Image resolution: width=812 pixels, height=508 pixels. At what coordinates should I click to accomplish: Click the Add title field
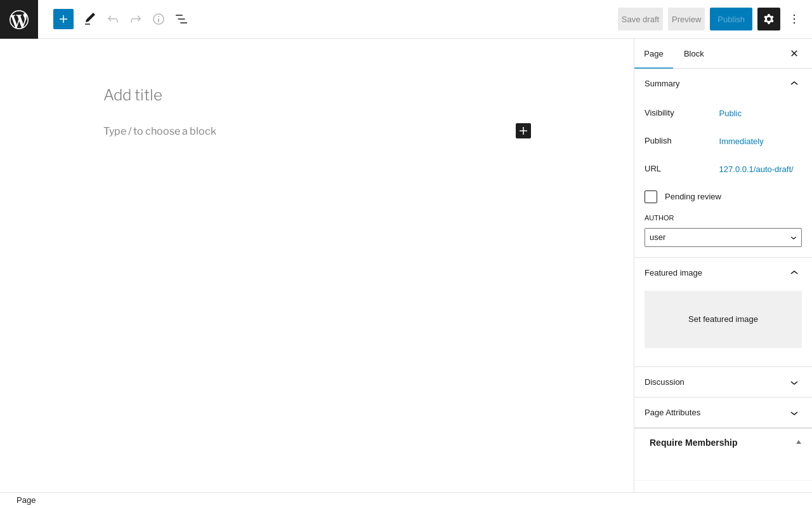(x=317, y=95)
